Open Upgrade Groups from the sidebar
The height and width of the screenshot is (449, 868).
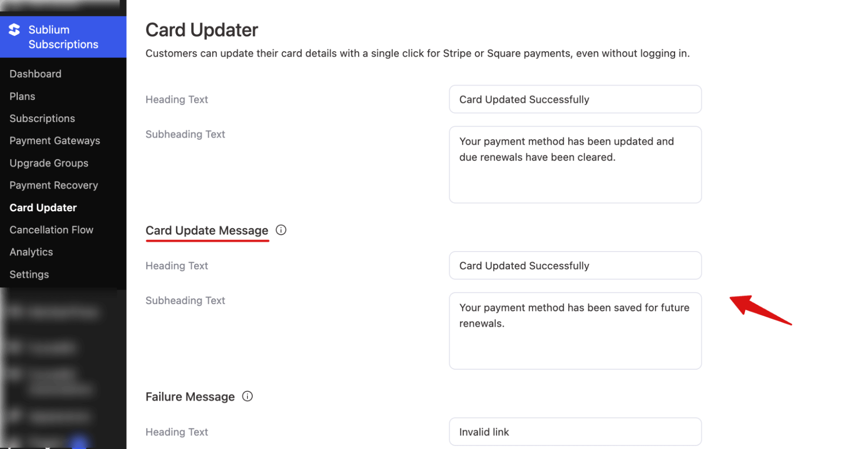[49, 163]
